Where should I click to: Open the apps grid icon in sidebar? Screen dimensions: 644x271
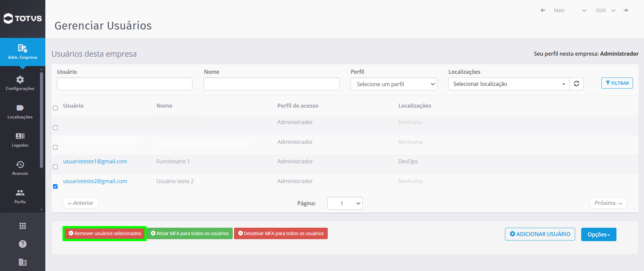coord(22,226)
